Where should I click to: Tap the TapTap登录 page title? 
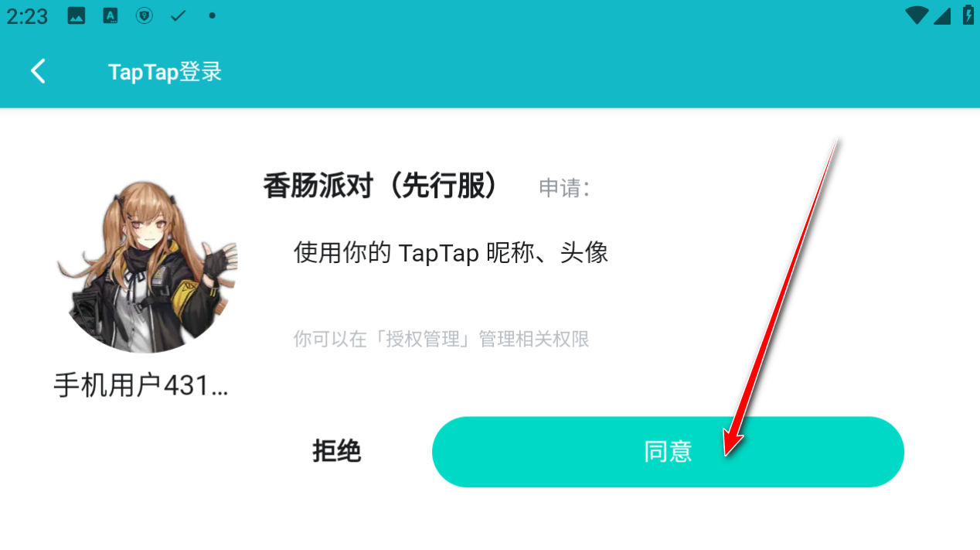pos(165,72)
